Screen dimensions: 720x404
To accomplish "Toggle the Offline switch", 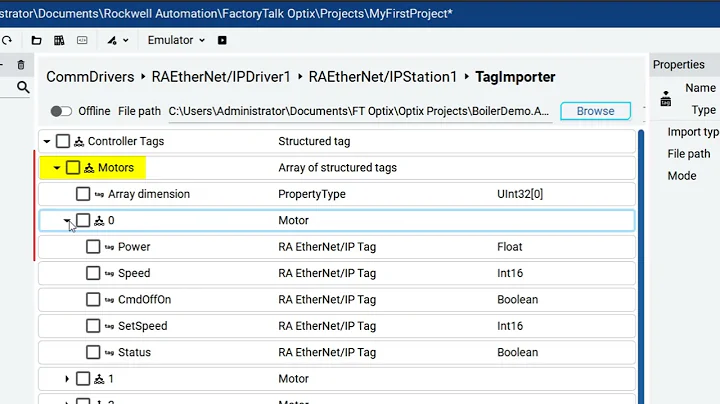I will click(61, 111).
